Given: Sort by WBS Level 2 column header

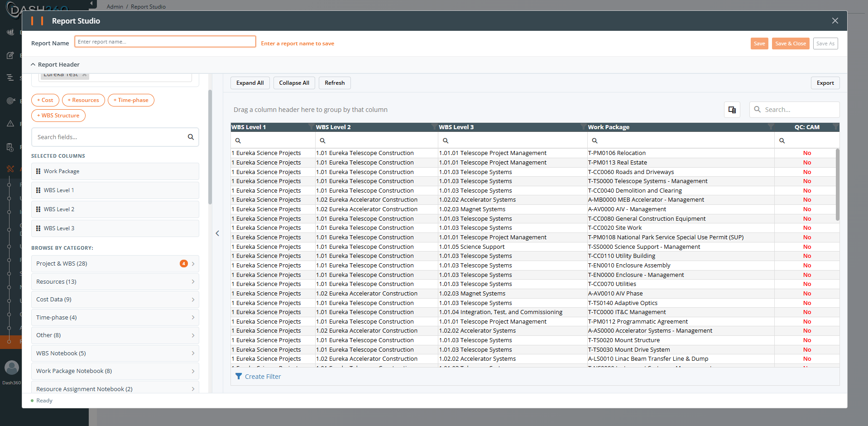Looking at the screenshot, I should 333,127.
